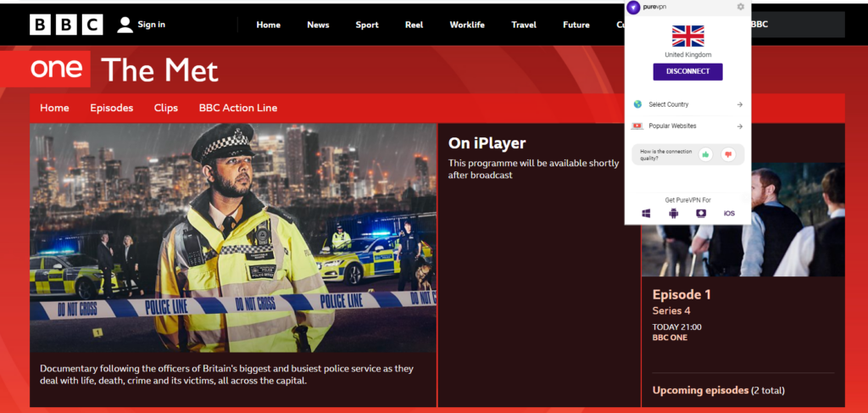Image resolution: width=868 pixels, height=413 pixels.
Task: Open PureVPN settings gear
Action: coord(740,7)
